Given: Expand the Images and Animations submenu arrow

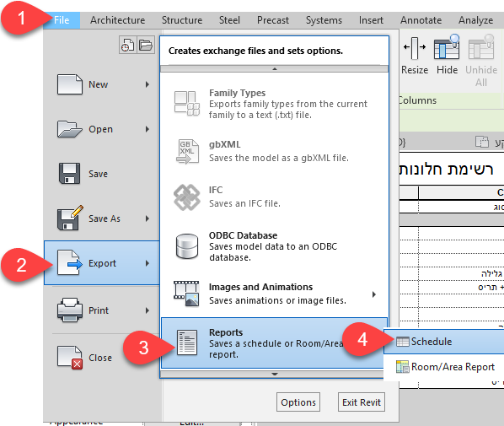Looking at the screenshot, I should (374, 294).
